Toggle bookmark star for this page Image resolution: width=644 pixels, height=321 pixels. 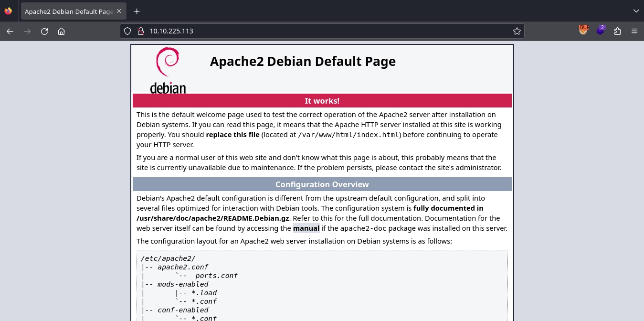pos(517,31)
